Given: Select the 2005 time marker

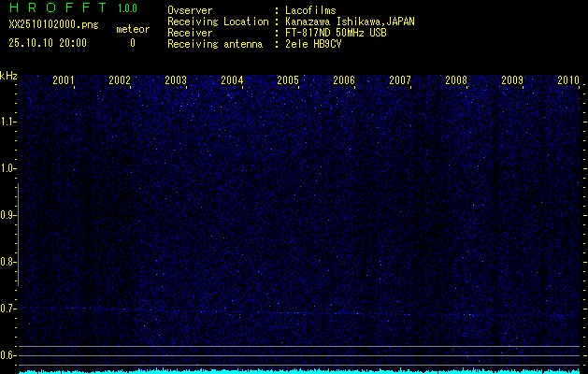Looking at the screenshot, I should [288, 80].
